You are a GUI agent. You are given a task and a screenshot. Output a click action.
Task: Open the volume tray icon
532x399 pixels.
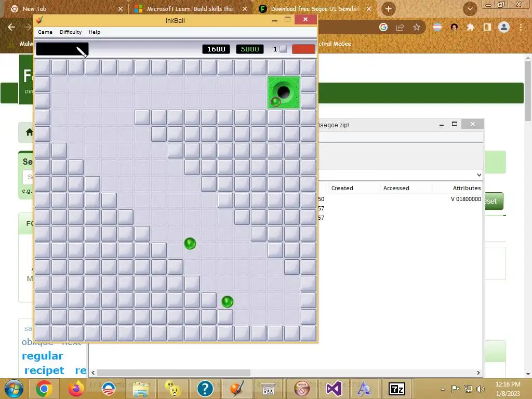point(480,389)
